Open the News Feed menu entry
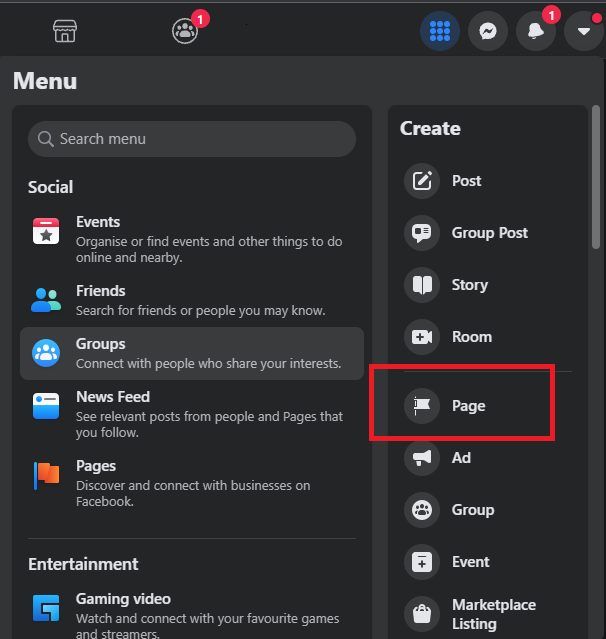Image resolution: width=606 pixels, height=639 pixels. coord(192,414)
